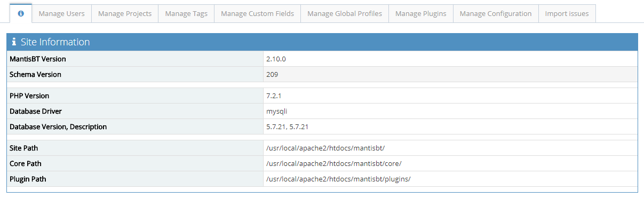Click the PHP value 7.2.1

274,96
